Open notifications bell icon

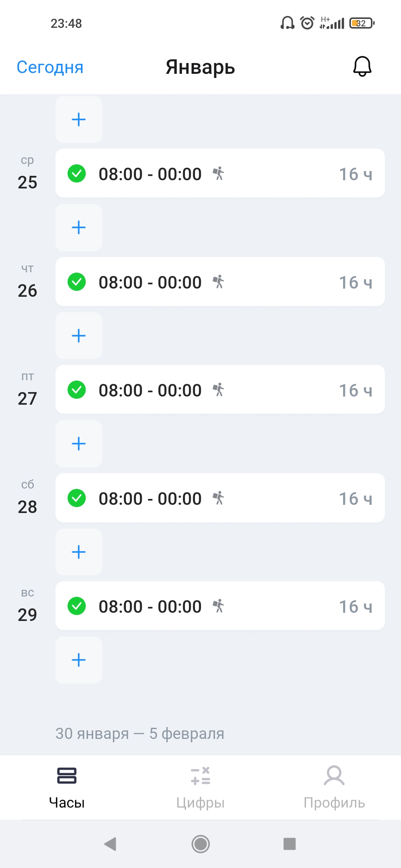tap(362, 67)
